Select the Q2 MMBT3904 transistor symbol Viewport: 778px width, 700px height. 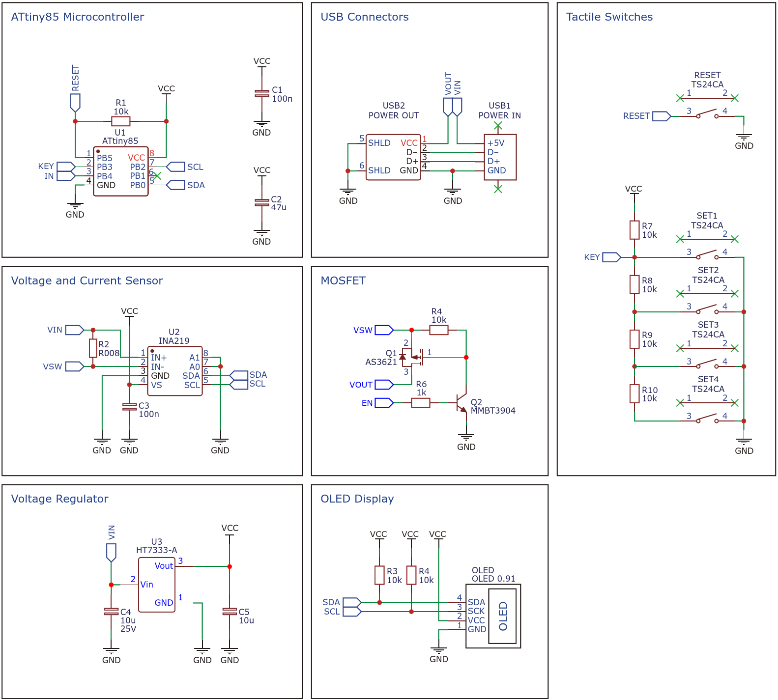pos(461,403)
